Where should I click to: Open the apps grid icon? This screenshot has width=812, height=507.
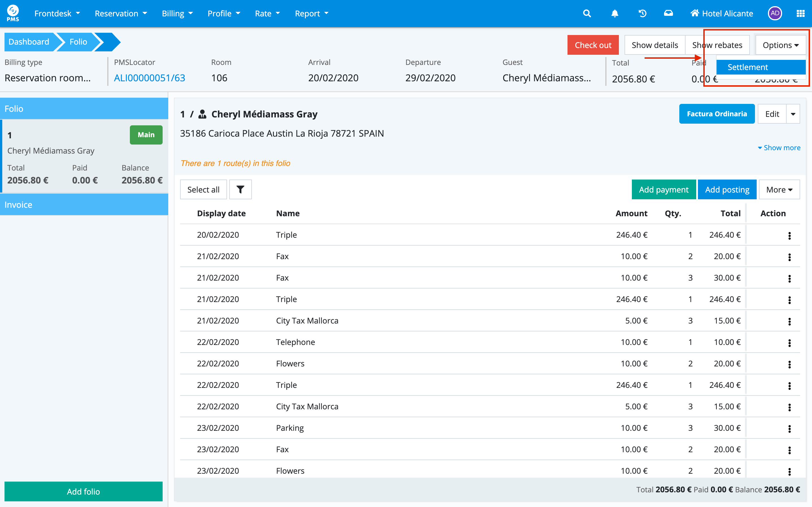800,14
